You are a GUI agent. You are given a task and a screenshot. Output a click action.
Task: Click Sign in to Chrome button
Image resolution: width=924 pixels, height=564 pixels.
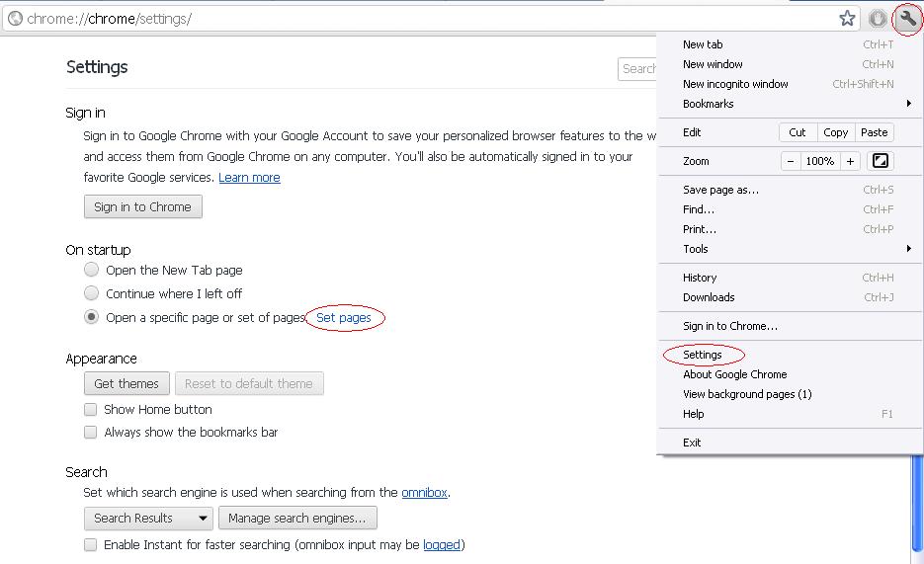(x=143, y=206)
